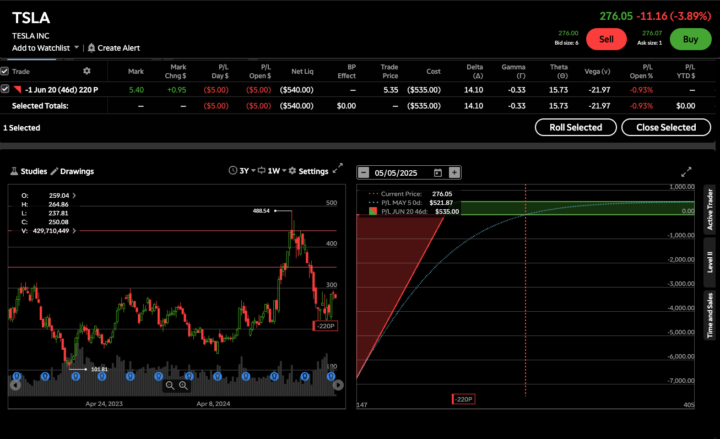The image size is (720, 439).
Task: Click P/L JUN 20 46d legend swatch
Action: tap(373, 211)
